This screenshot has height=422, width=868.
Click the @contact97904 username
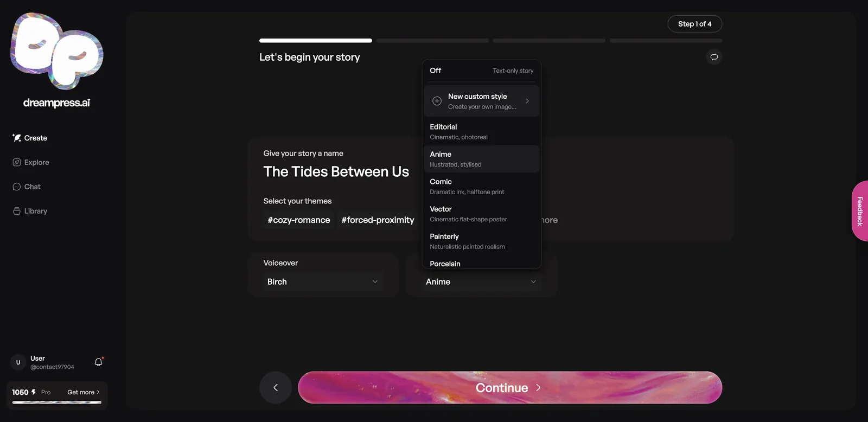pyautogui.click(x=52, y=367)
